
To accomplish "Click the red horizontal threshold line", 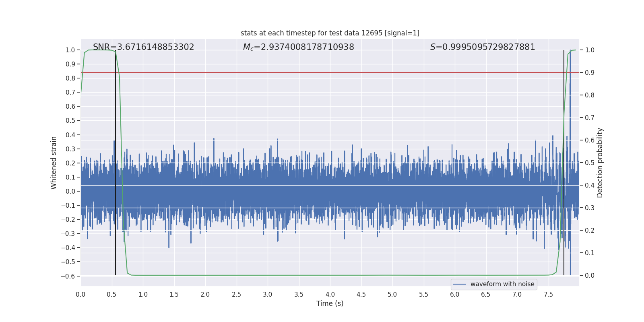I will pyautogui.click(x=322, y=72).
